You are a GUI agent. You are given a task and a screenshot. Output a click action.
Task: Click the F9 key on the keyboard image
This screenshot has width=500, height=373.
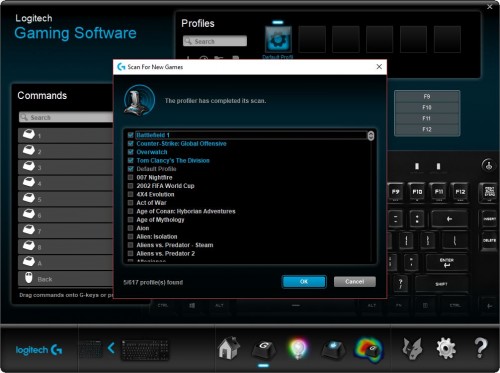pyautogui.click(x=395, y=192)
